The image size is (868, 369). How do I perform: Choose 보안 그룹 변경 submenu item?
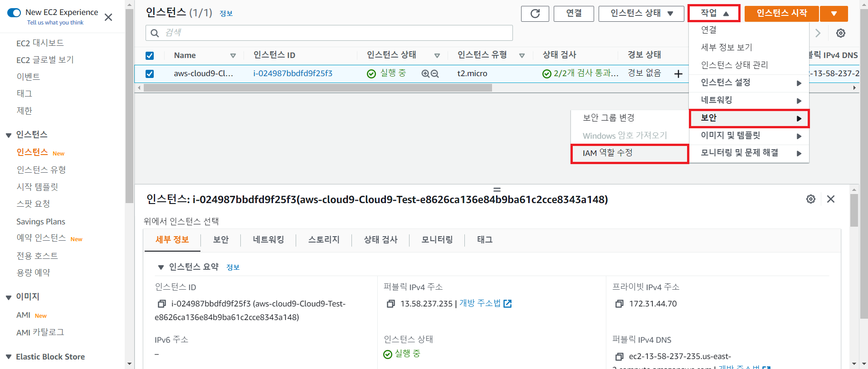tap(629, 118)
